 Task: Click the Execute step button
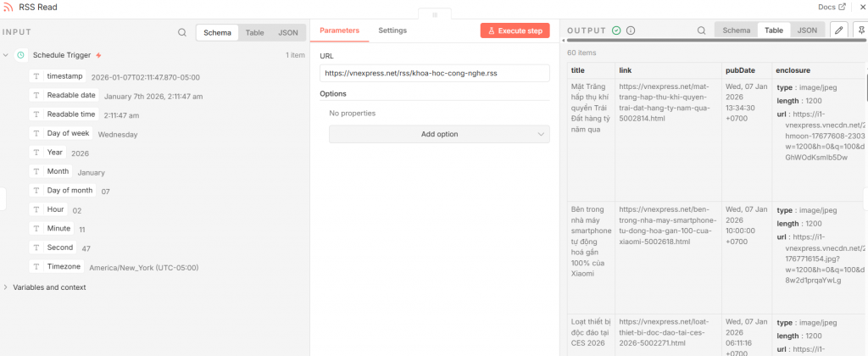pyautogui.click(x=515, y=31)
